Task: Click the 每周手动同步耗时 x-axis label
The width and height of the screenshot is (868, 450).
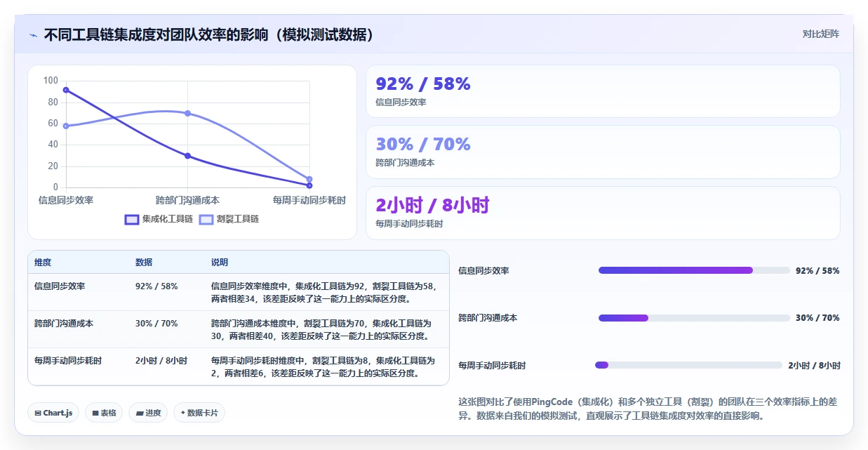Action: click(309, 200)
